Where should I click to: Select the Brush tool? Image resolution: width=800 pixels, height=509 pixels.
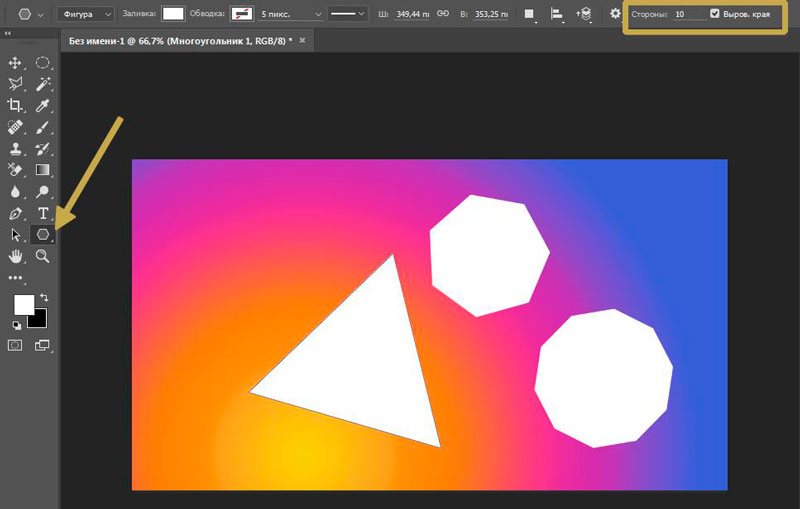42,127
